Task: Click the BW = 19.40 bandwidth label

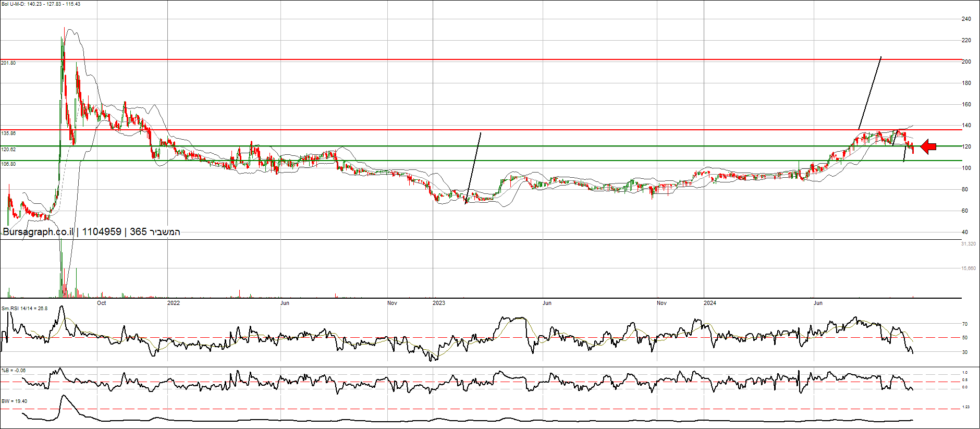Action: point(15,401)
